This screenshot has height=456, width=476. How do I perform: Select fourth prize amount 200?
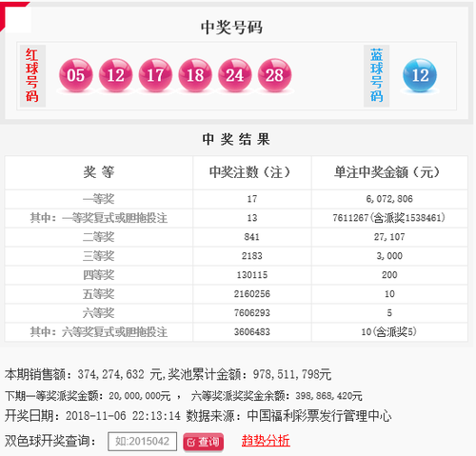[389, 275]
